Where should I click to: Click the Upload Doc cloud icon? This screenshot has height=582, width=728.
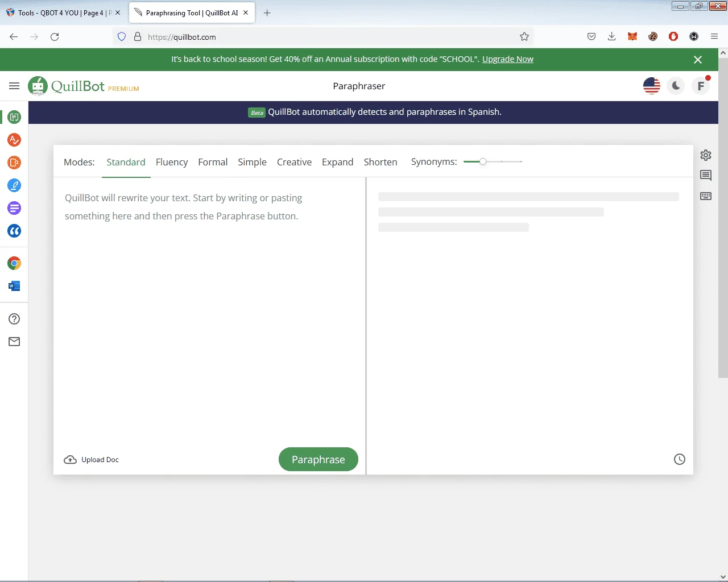(x=71, y=460)
